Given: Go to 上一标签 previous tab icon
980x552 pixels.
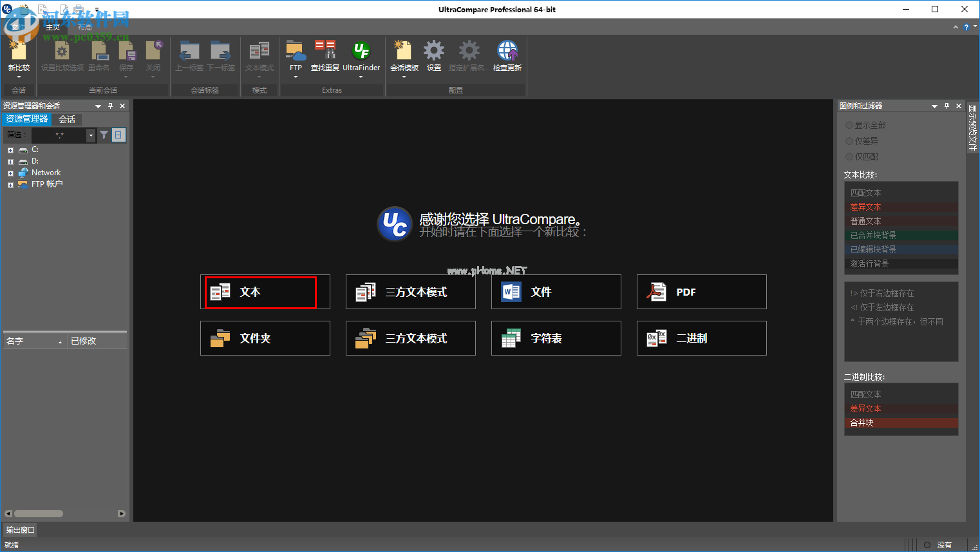Looking at the screenshot, I should (189, 51).
